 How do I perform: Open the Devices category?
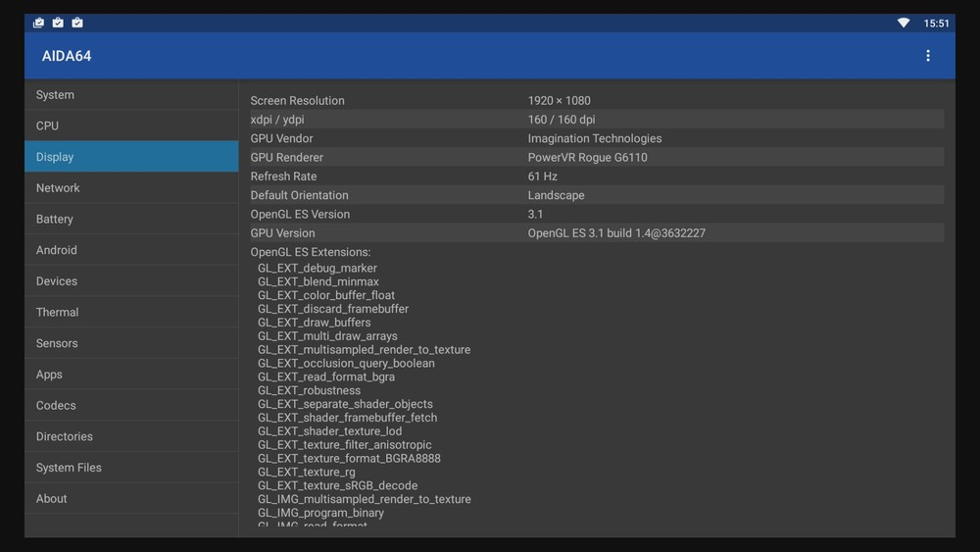(x=131, y=281)
